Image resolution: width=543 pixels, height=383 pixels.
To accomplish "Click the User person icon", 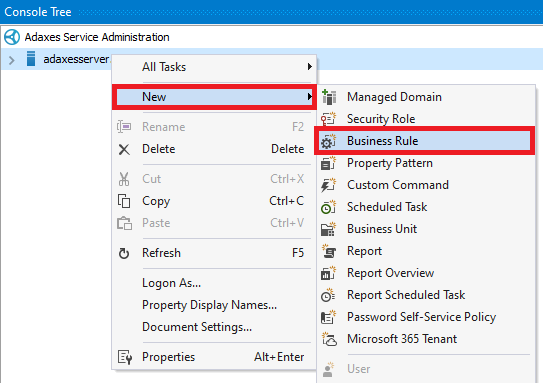I will [x=328, y=369].
